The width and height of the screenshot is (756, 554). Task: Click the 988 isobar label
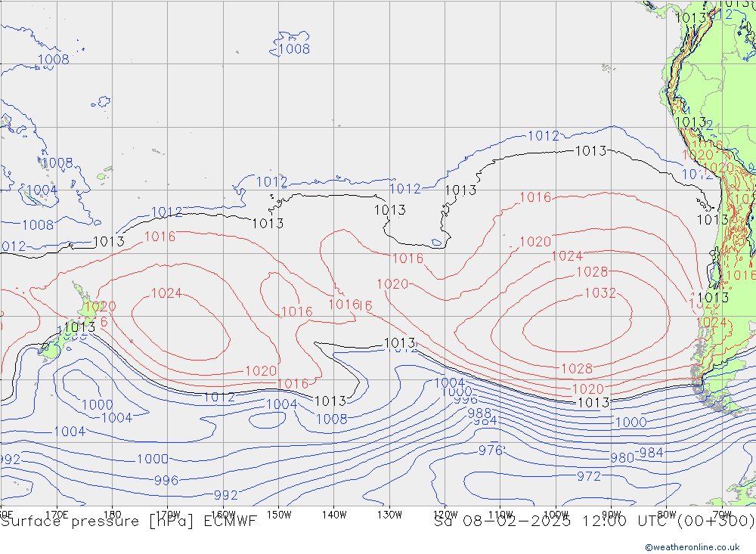point(479,413)
